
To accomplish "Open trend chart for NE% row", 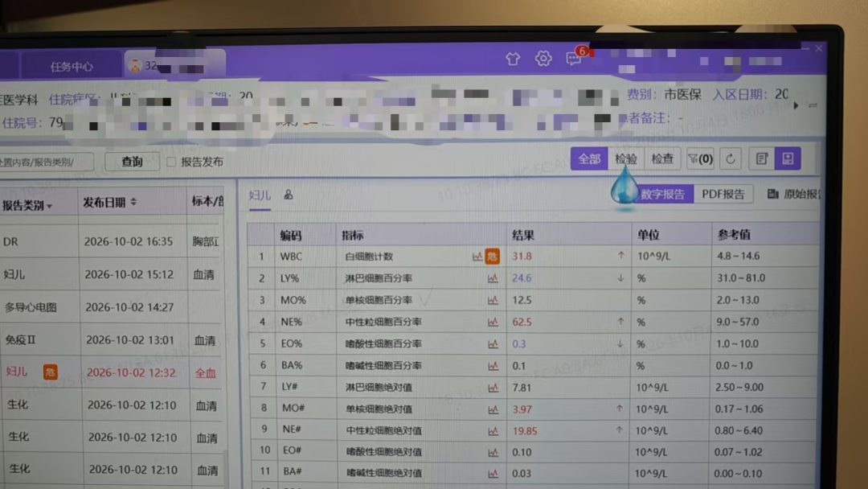I will point(493,322).
